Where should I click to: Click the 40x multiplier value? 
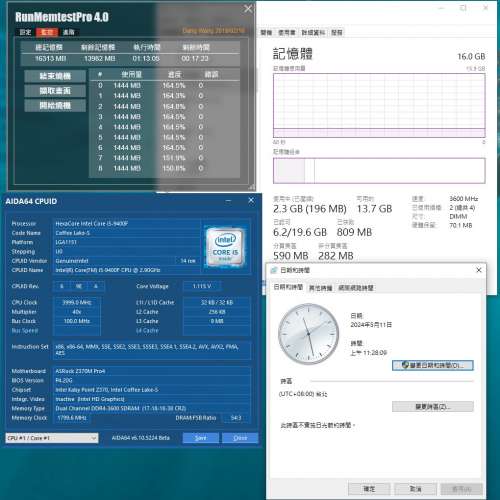coord(77,312)
